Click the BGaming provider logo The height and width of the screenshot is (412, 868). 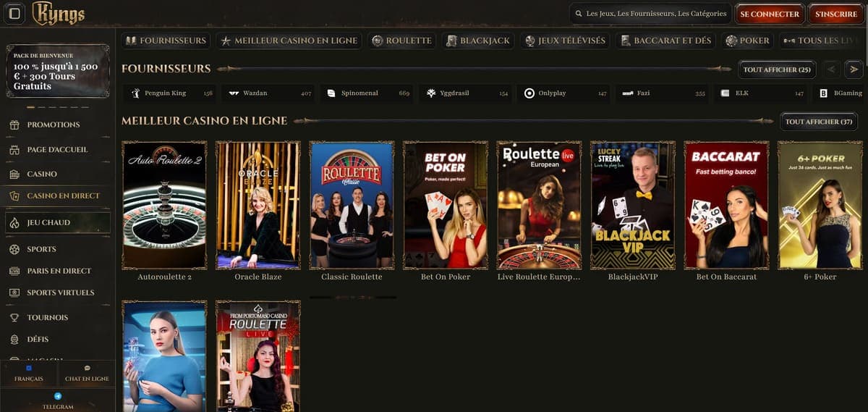[824, 93]
